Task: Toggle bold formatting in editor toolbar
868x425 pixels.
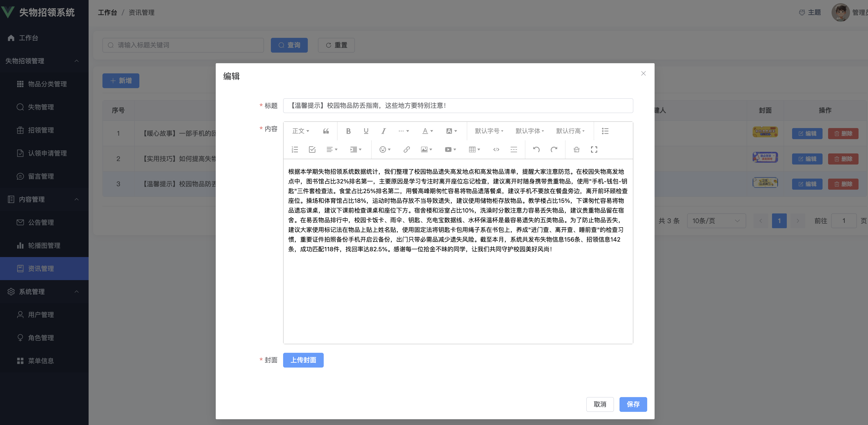Action: click(x=348, y=131)
